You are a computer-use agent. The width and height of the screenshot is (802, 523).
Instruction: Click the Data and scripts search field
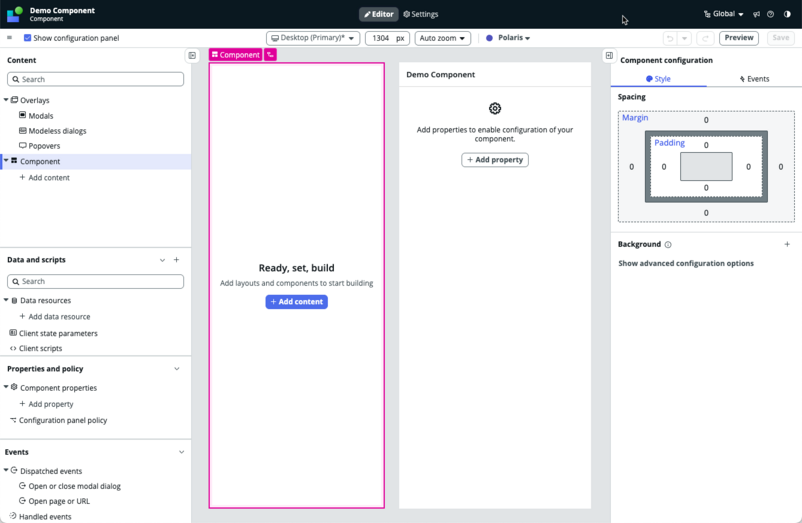[96, 281]
